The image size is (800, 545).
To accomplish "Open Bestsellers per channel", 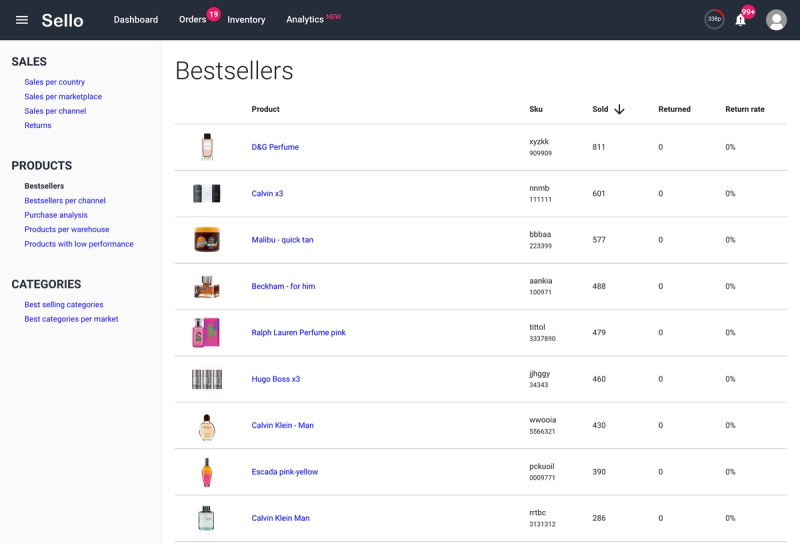I will point(65,201).
